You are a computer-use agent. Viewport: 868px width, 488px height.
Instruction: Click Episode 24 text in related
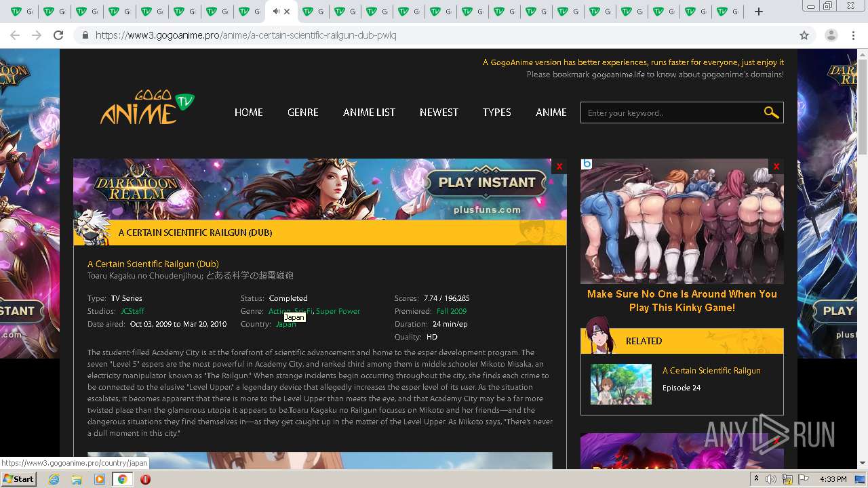point(682,388)
